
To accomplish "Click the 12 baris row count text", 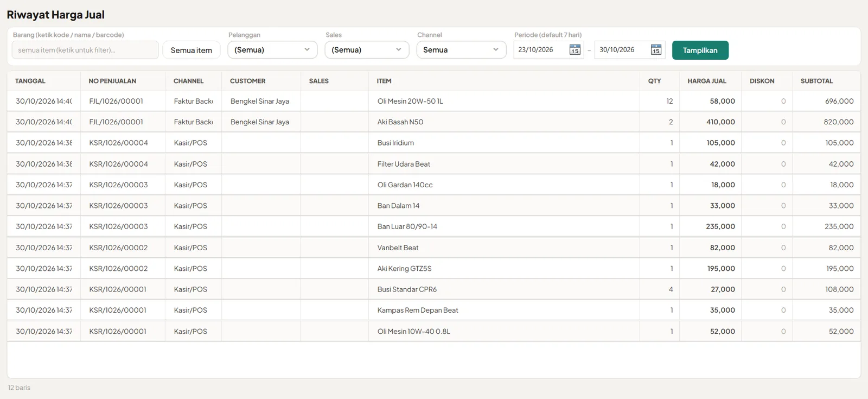I will point(19,388).
